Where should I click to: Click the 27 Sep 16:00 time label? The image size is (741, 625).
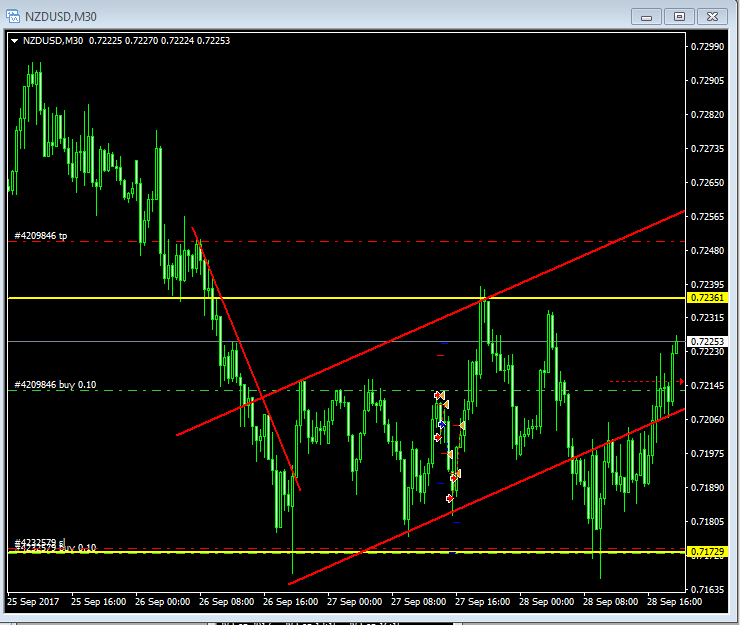click(x=483, y=602)
